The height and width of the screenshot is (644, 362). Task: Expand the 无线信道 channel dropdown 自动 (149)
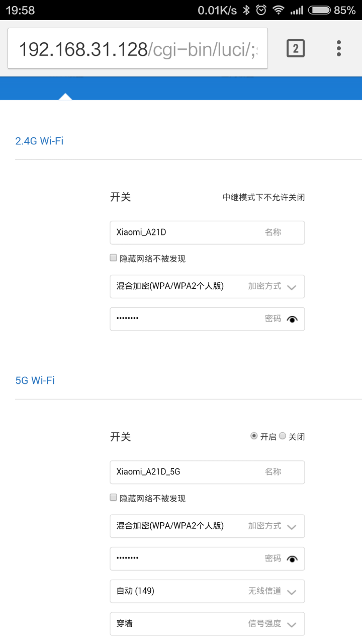click(x=207, y=591)
